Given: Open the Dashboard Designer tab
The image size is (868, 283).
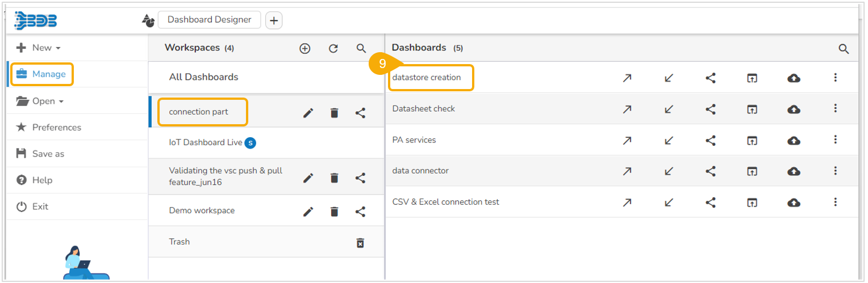Looking at the screenshot, I should tap(209, 20).
